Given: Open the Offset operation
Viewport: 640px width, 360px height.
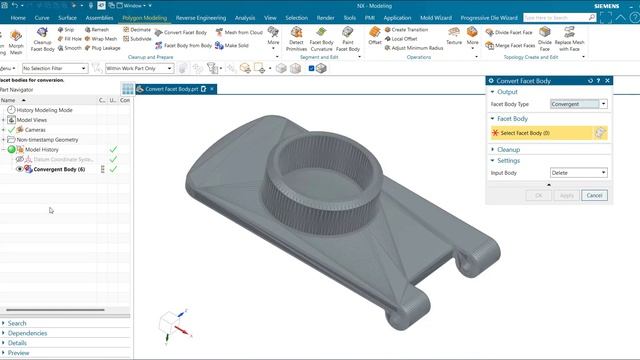Looking at the screenshot, I should [375, 36].
